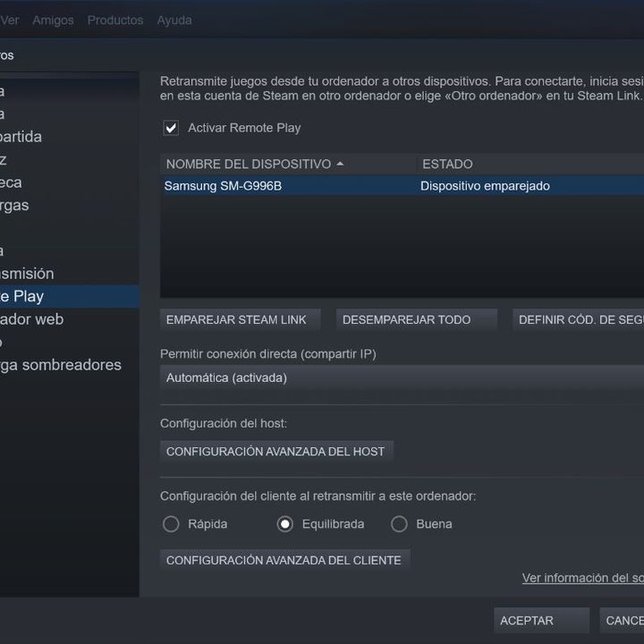Open the Amigos menu

point(53,20)
